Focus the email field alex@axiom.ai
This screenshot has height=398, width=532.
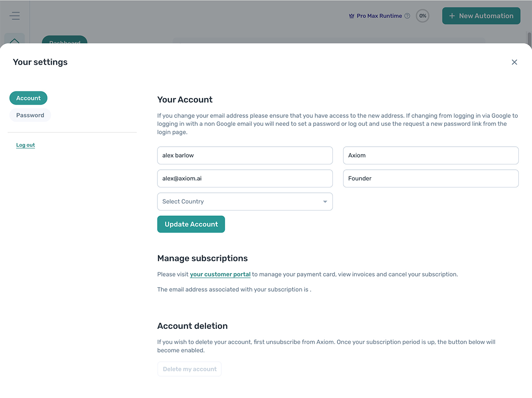245,179
